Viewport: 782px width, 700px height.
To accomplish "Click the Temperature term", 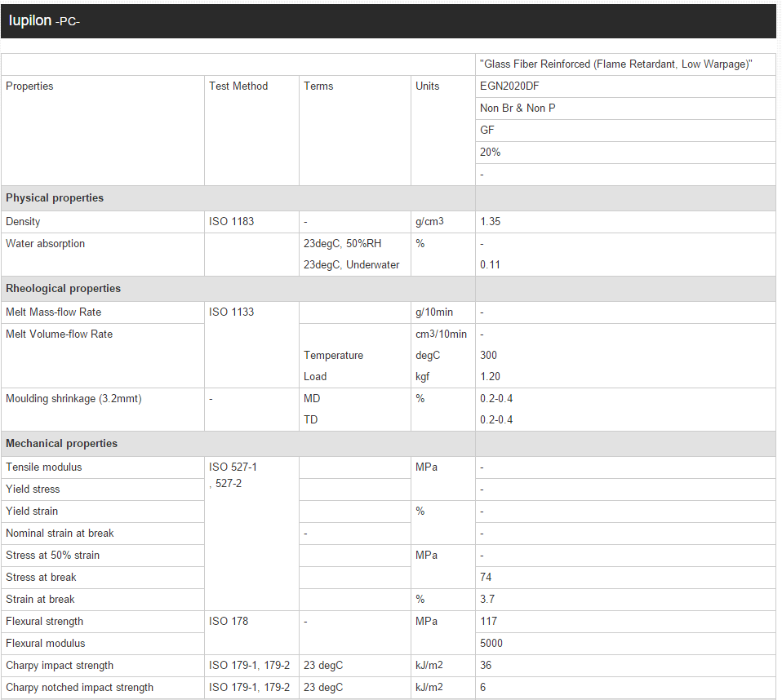I will point(333,356).
